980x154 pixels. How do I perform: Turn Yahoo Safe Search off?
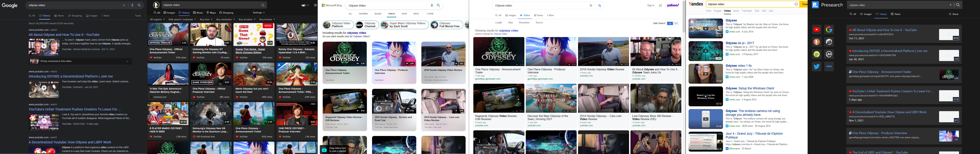point(676,23)
